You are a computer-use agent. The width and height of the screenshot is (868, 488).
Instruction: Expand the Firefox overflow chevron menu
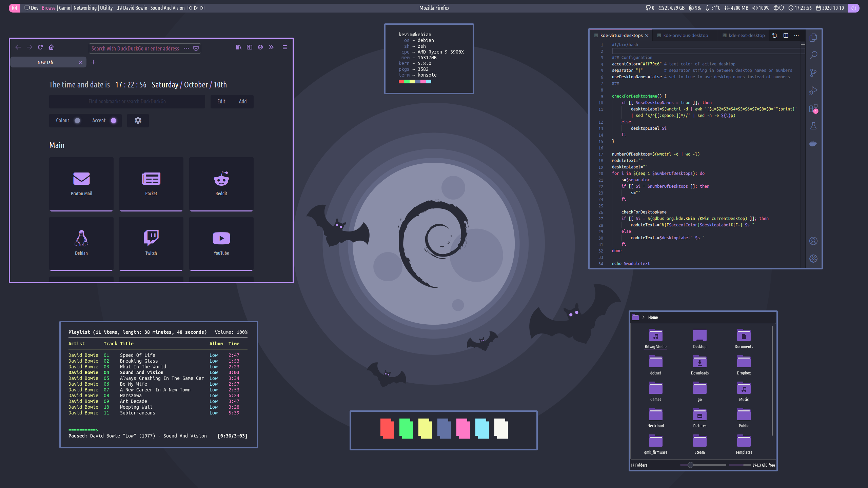[x=271, y=47]
